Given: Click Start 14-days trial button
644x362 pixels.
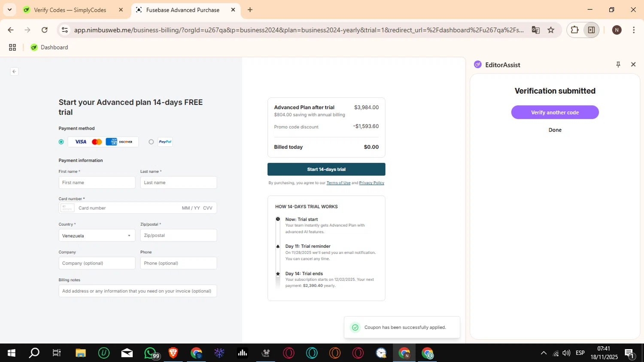Looking at the screenshot, I should pyautogui.click(x=326, y=169).
